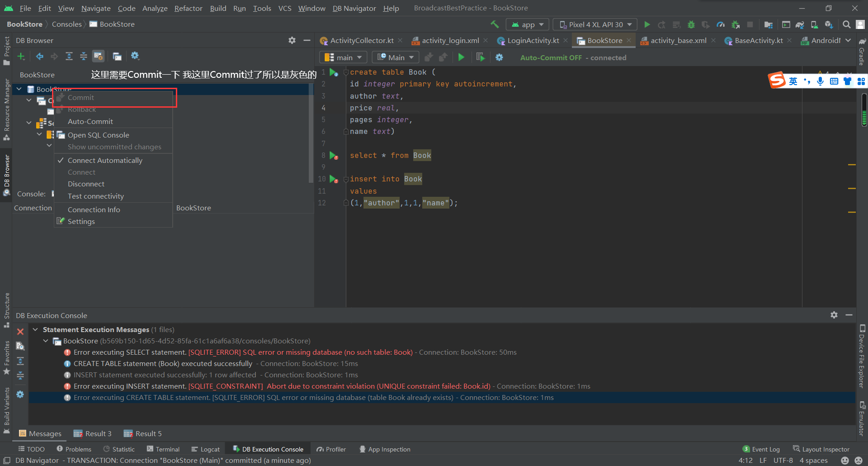Open the main schema dropdown
Viewport: 868px width, 466px height.
pyautogui.click(x=344, y=57)
